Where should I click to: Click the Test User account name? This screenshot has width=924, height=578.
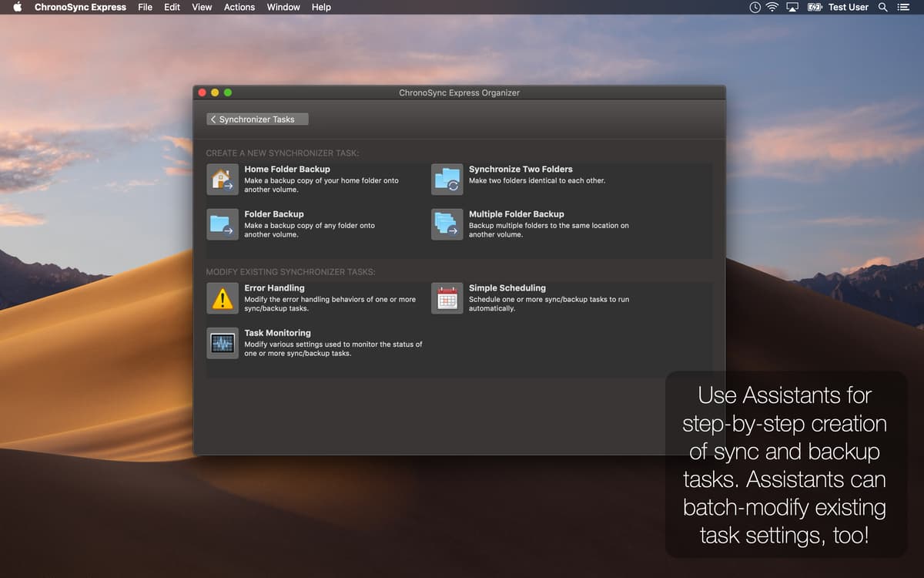click(x=848, y=7)
